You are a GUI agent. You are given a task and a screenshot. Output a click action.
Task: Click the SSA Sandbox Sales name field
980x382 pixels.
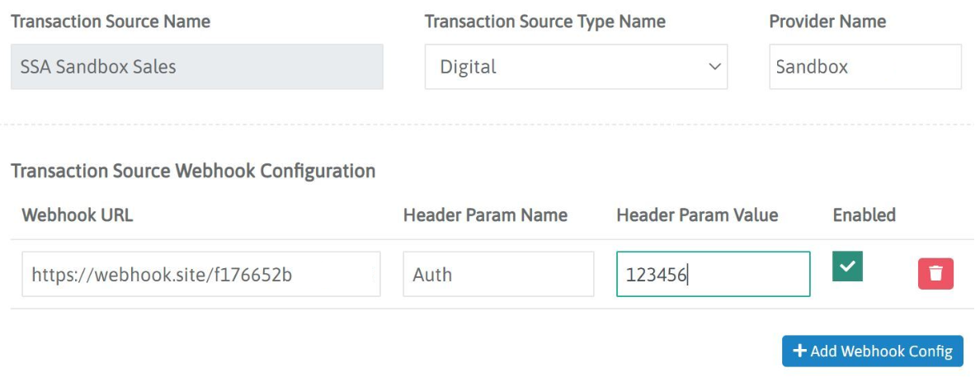(x=196, y=67)
